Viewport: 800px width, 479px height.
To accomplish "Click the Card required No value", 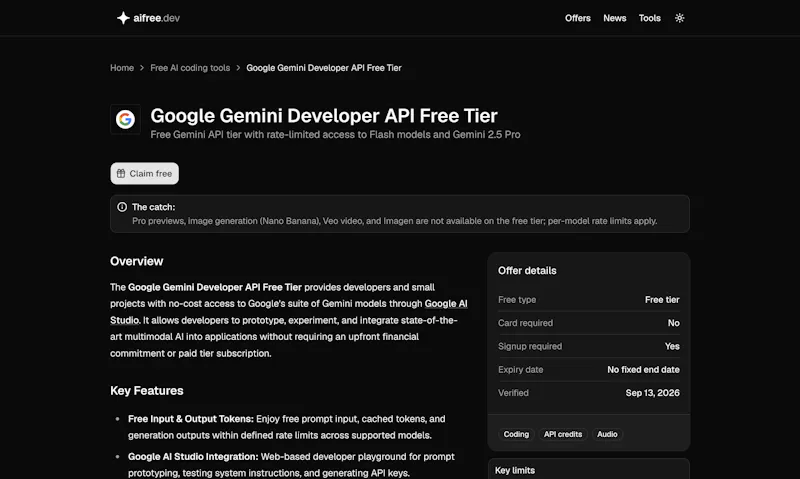I will [x=673, y=323].
